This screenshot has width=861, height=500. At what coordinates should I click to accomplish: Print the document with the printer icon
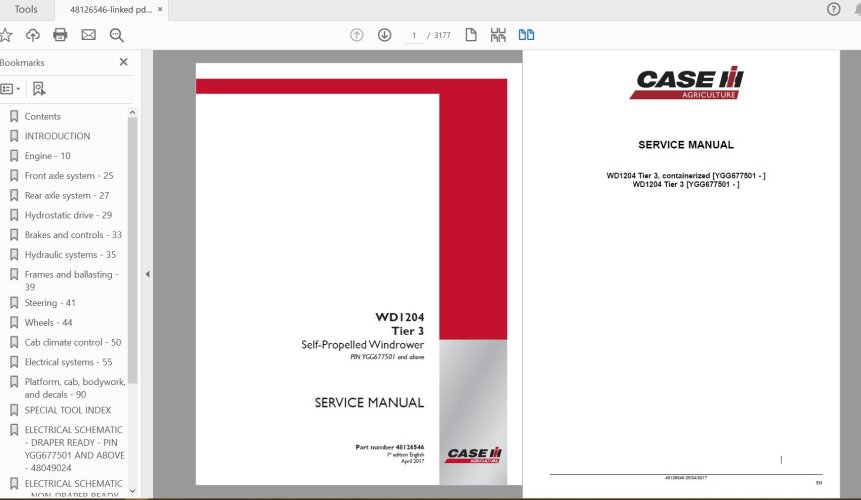click(x=60, y=35)
